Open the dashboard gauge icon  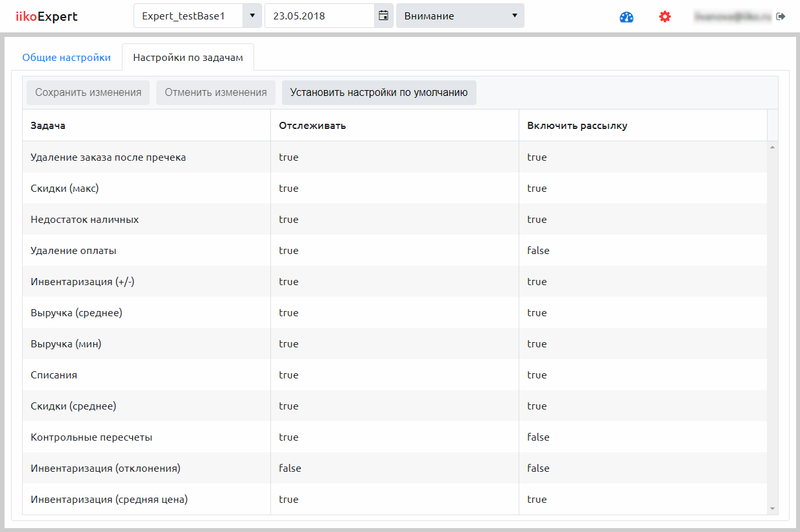coord(626,17)
